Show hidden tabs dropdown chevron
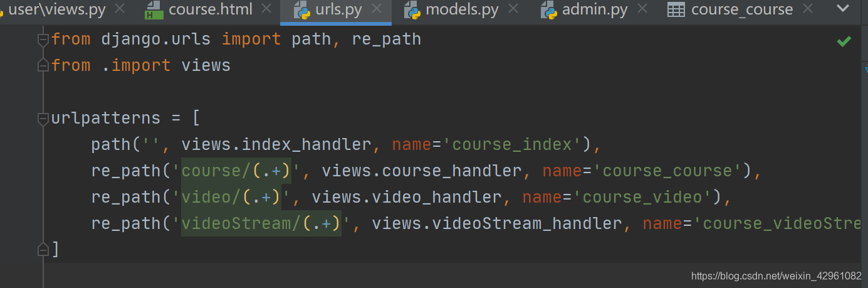 click(x=844, y=8)
